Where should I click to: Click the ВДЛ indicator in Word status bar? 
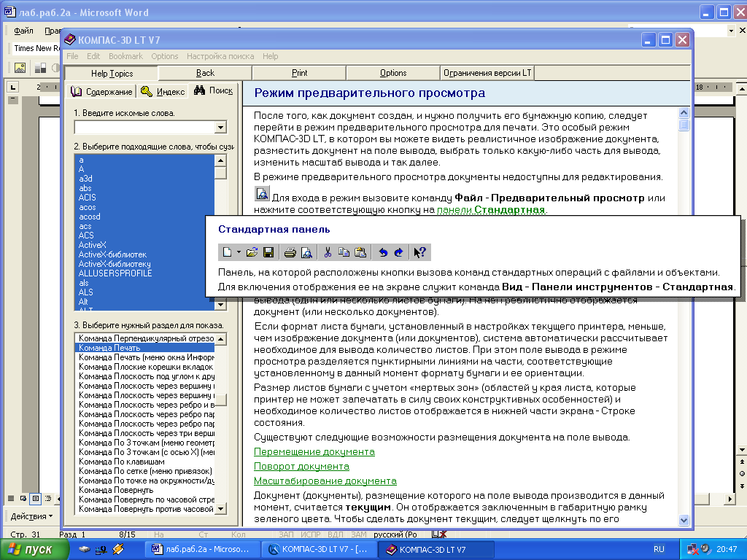click(336, 534)
